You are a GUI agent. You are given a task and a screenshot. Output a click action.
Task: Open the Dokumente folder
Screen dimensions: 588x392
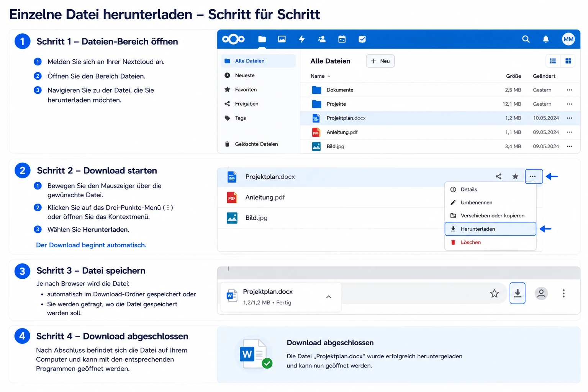pos(340,90)
